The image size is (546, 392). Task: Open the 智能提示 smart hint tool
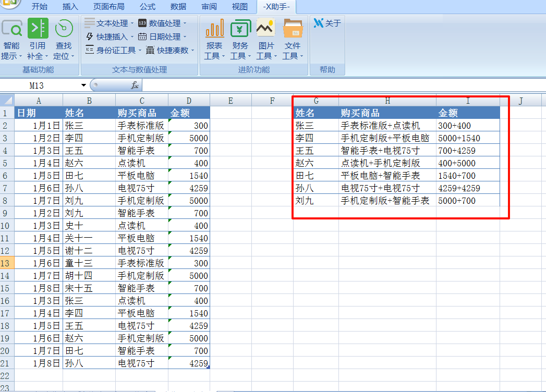(x=12, y=39)
